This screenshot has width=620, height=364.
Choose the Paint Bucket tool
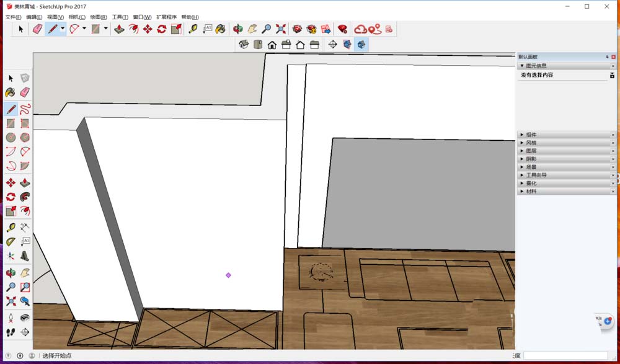tap(222, 29)
